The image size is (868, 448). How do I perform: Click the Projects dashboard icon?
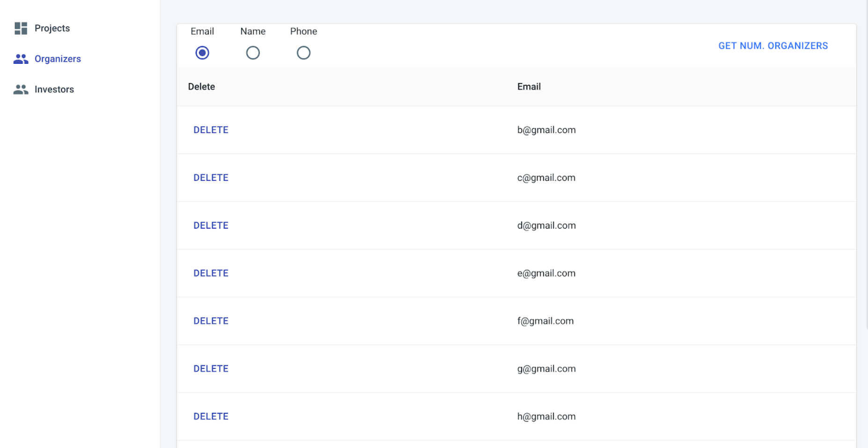(x=21, y=28)
